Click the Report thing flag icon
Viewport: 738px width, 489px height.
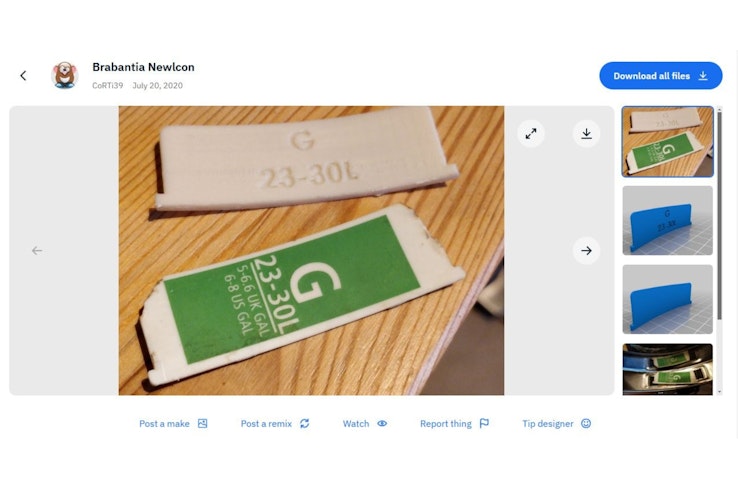484,424
